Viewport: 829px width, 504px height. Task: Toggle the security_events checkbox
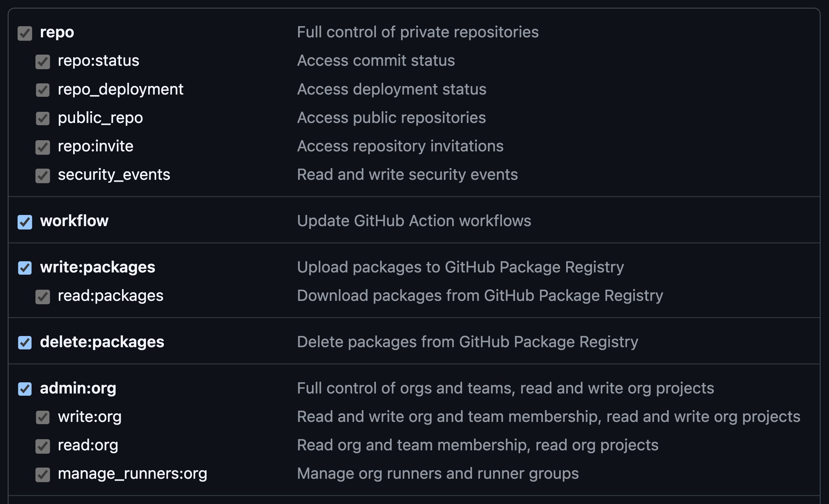[x=43, y=176]
